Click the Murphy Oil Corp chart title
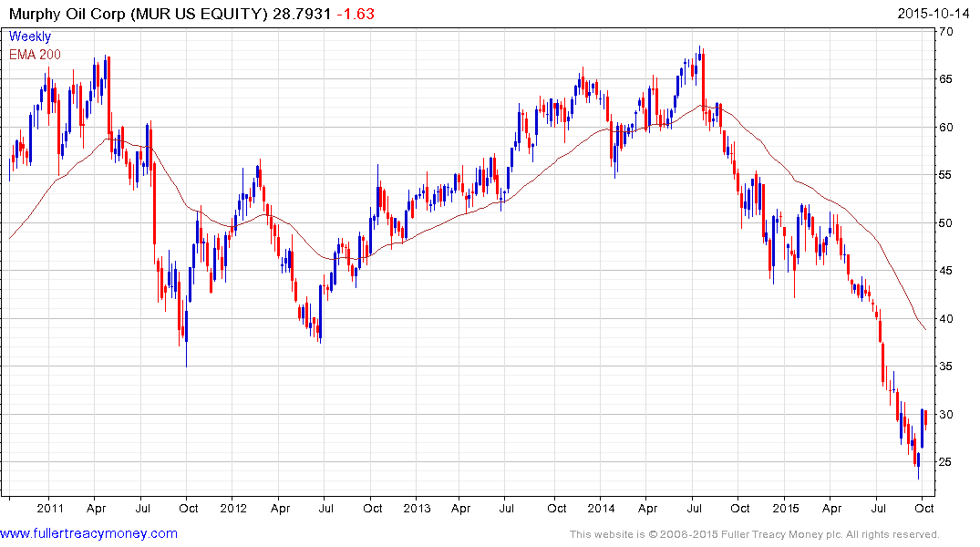This screenshot has height=547, width=980. pyautogui.click(x=139, y=14)
